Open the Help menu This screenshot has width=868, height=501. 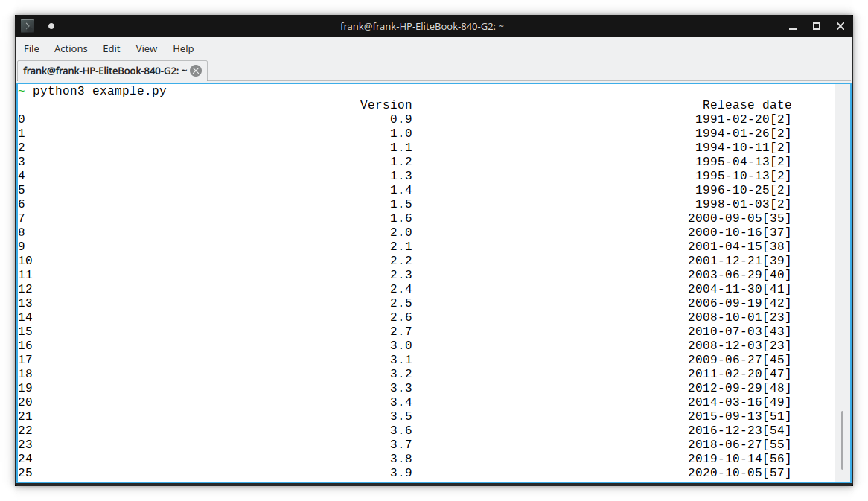183,48
